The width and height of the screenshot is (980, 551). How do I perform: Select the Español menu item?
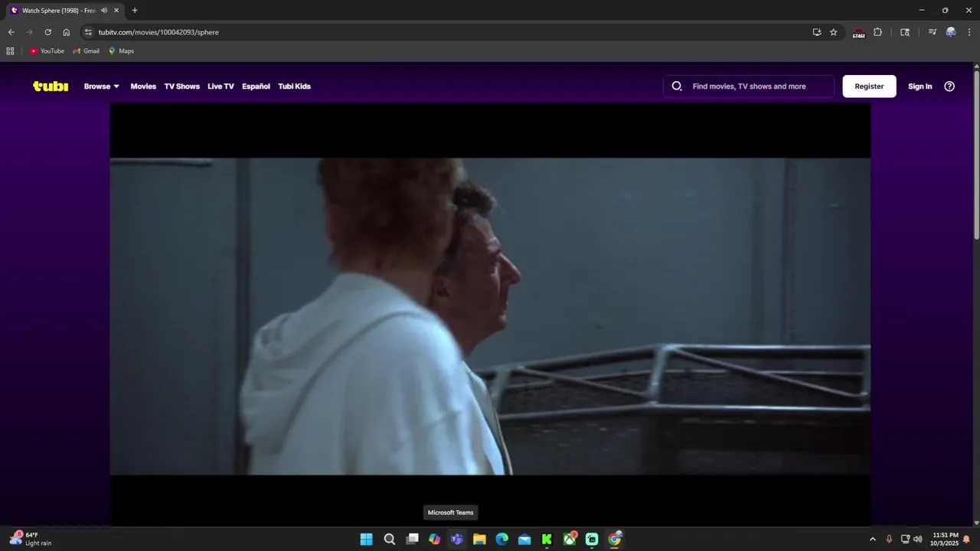[256, 86]
